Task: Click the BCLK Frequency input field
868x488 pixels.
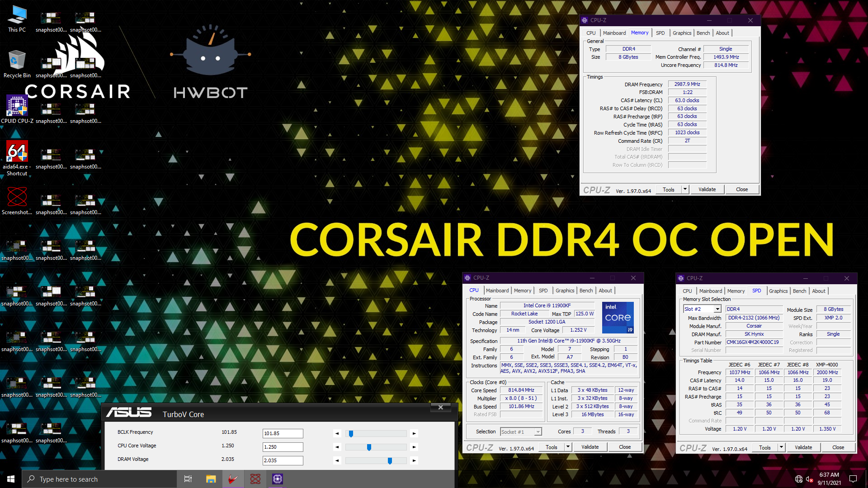Action: 283,433
